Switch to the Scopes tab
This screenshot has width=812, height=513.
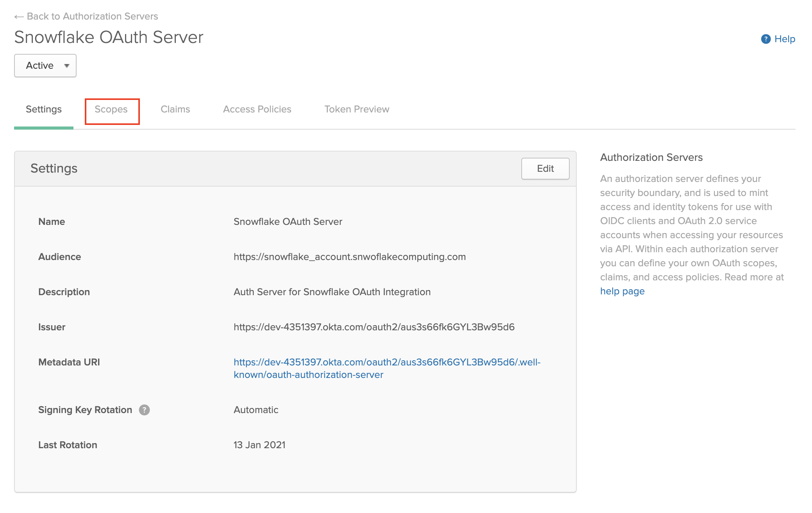[112, 109]
